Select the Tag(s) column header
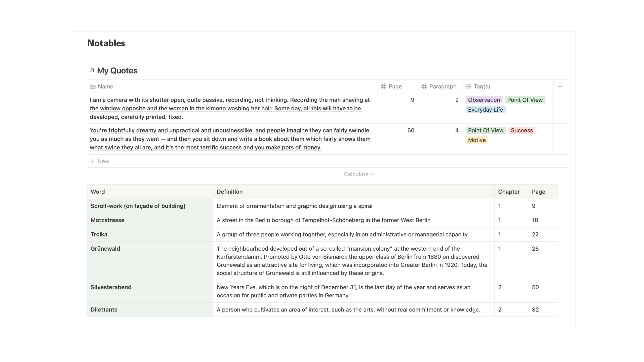 pyautogui.click(x=508, y=86)
